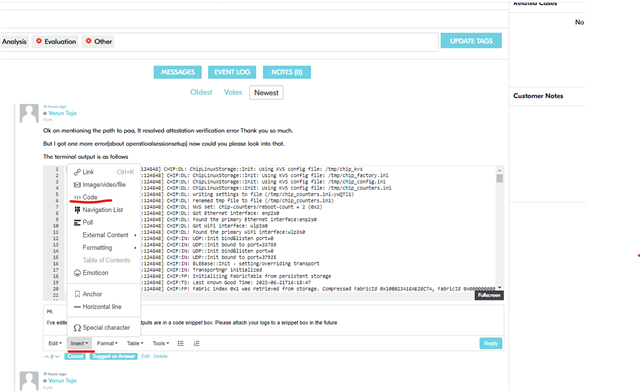Open the NOTES (0) tab
The height and width of the screenshot is (392, 640).
[287, 72]
